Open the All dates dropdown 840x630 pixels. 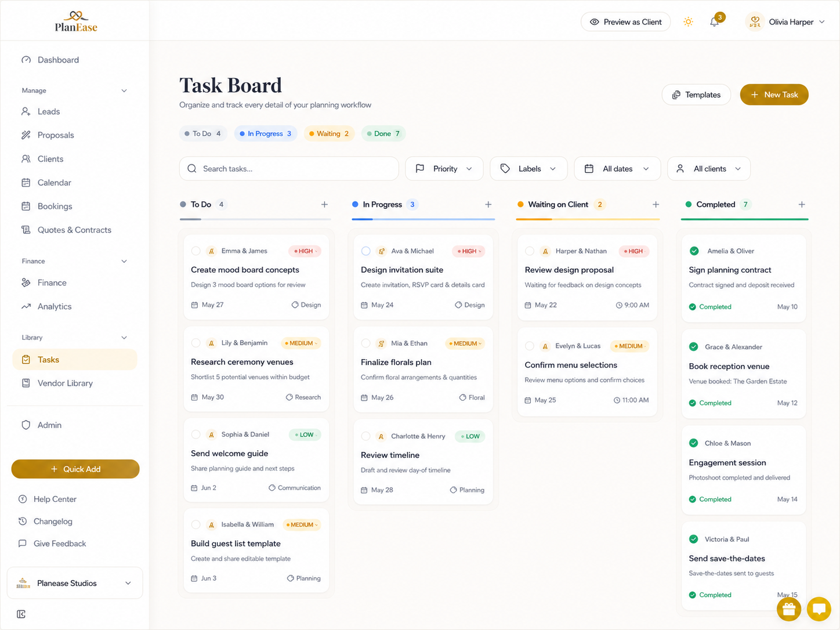click(x=618, y=169)
